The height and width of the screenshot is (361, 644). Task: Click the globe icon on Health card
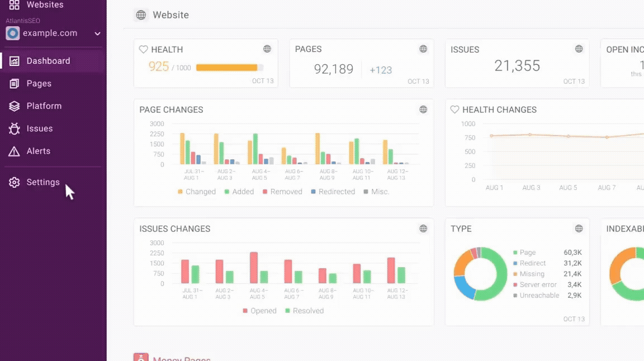(x=267, y=49)
